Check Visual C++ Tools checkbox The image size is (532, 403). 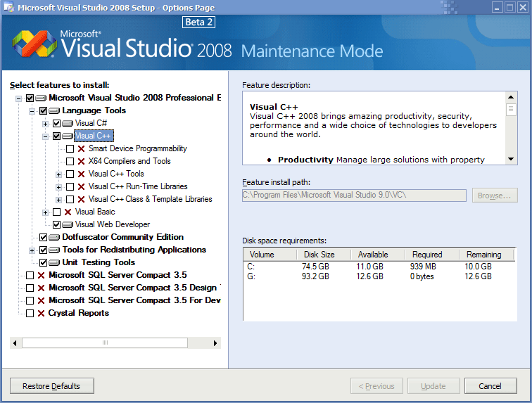click(x=70, y=174)
